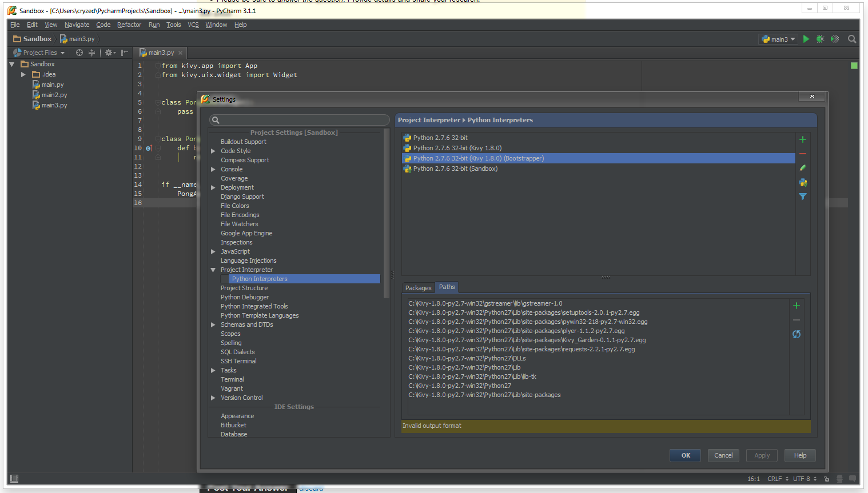Click the edit interpreter pencil icon
Screen dimensions: 868x493
pos(803,168)
